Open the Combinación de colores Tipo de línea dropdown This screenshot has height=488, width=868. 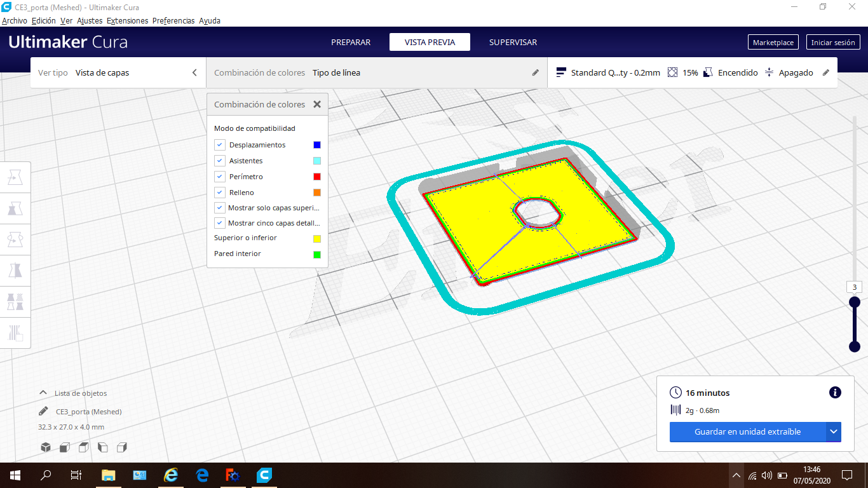click(377, 72)
